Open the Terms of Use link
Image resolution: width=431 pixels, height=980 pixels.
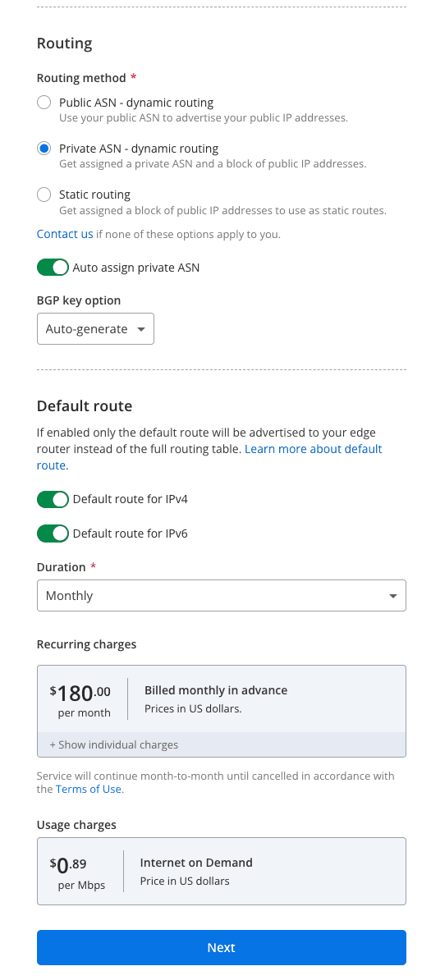pos(89,790)
